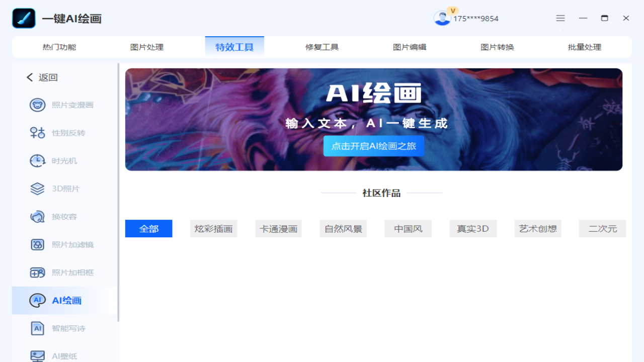
Task: Select the AI壁纸 tool
Action: coord(64,355)
